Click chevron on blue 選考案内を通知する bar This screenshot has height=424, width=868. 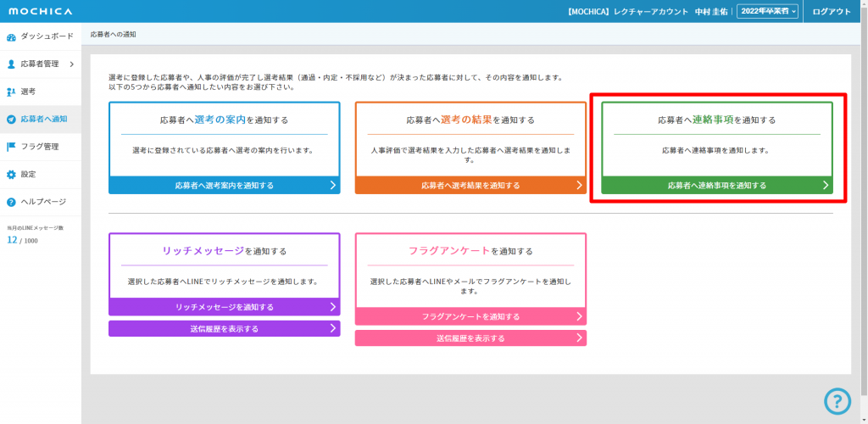click(332, 185)
